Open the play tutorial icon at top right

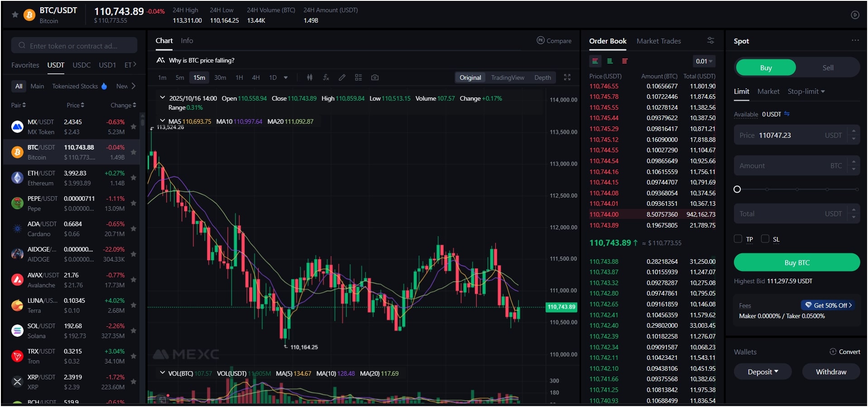[855, 15]
